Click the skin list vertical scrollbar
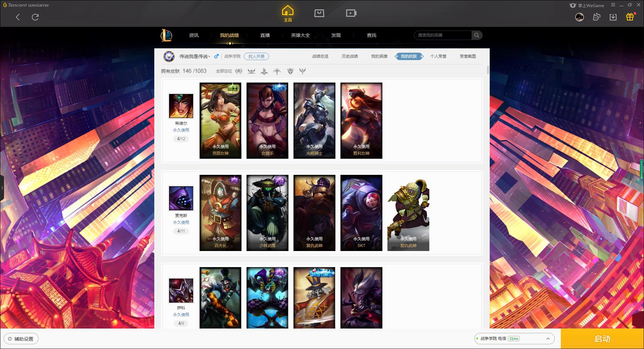The image size is (644, 349). point(488,70)
